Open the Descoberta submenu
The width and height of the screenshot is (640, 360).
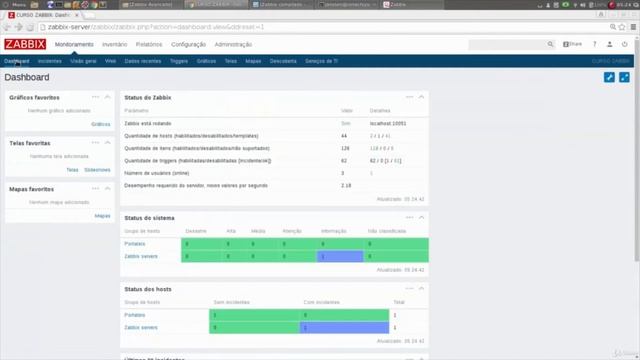283,61
